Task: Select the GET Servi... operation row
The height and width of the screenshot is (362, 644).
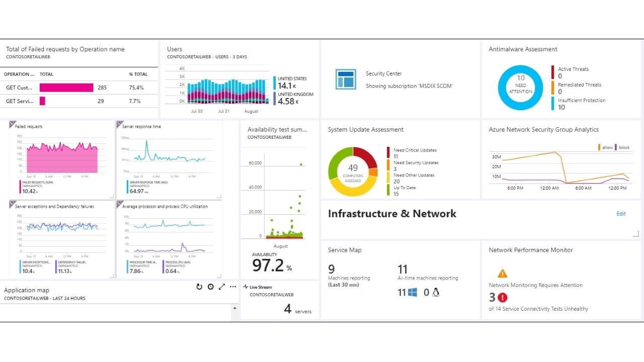Action: pyautogui.click(x=79, y=101)
